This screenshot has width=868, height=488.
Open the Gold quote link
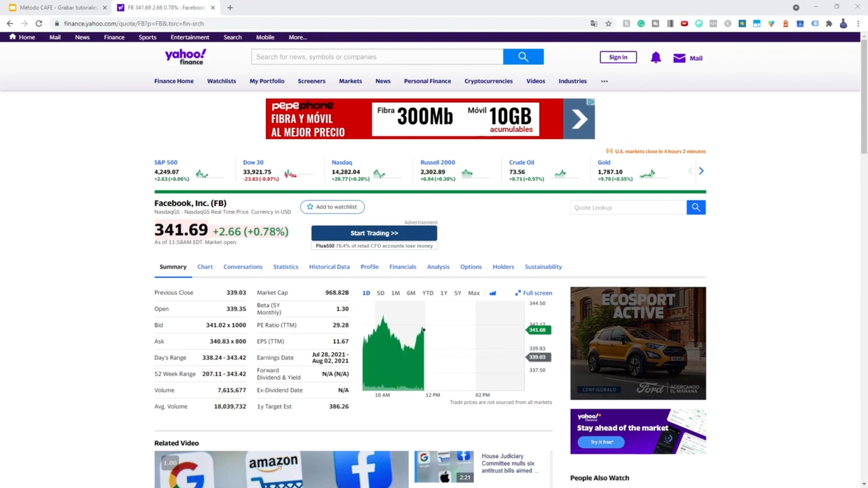click(x=604, y=163)
